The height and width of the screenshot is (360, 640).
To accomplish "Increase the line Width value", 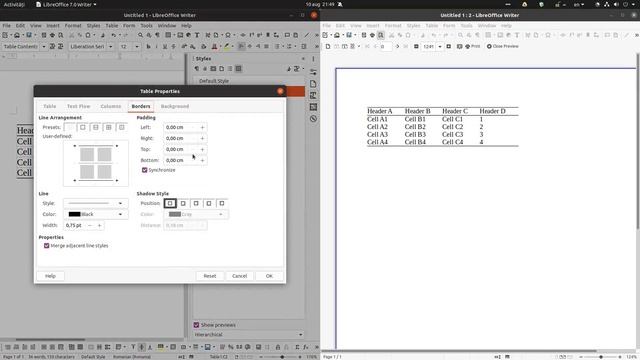I will (x=99, y=225).
